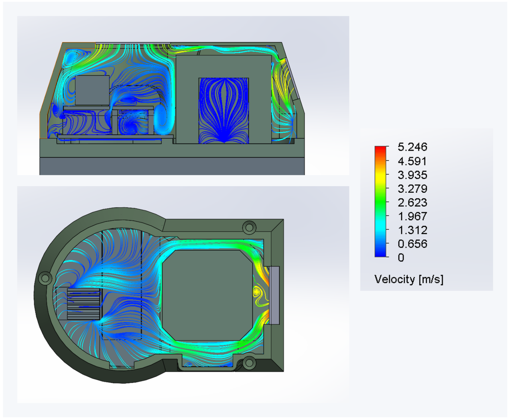This screenshot has width=510, height=420.
Task: Click the 0.656 legend value
Action: tap(412, 244)
